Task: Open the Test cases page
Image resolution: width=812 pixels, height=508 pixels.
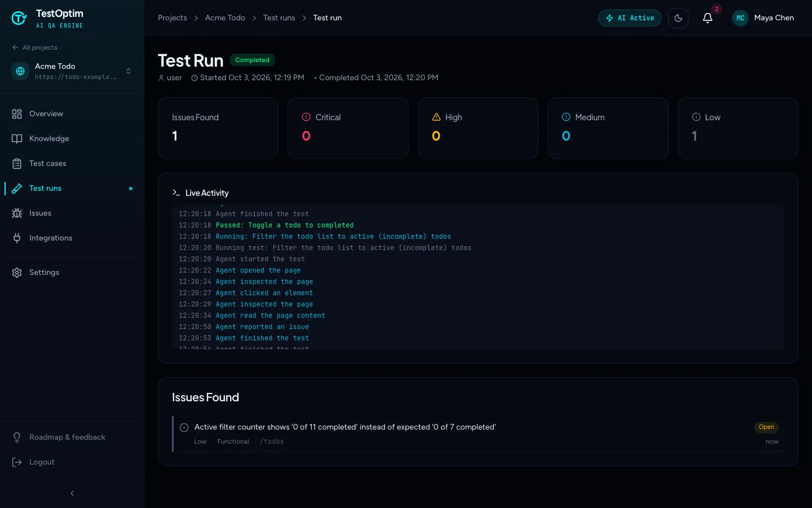Action: point(72,164)
